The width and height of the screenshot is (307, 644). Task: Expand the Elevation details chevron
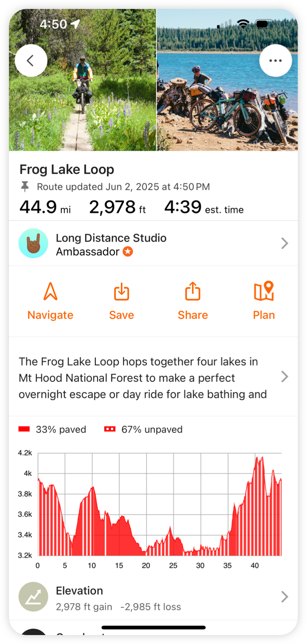coord(285,597)
